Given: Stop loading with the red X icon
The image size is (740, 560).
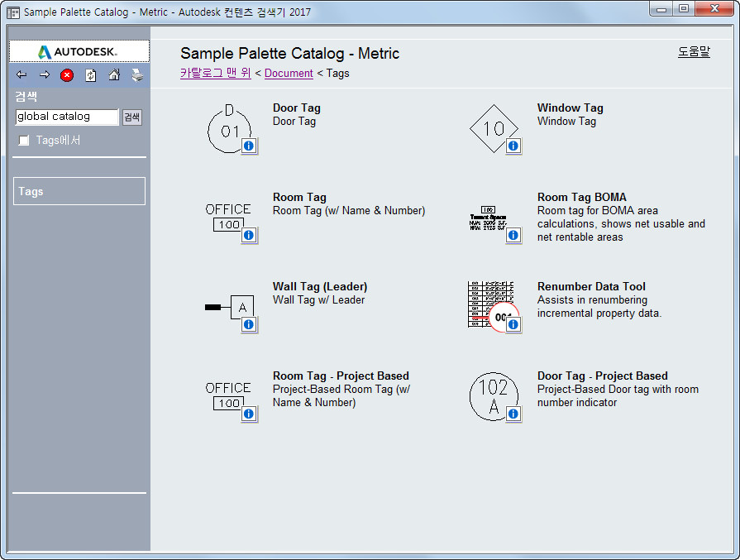Looking at the screenshot, I should coord(67,75).
